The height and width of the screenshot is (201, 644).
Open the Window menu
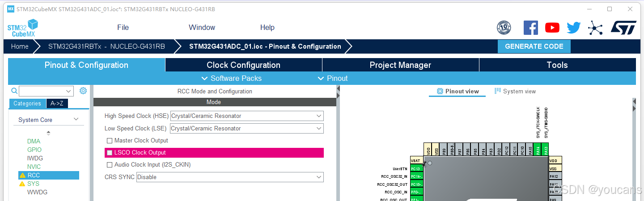[202, 28]
